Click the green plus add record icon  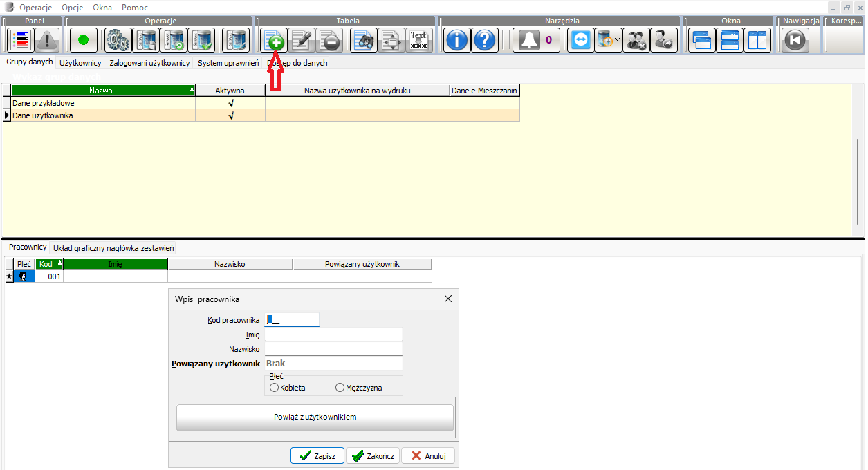point(274,41)
